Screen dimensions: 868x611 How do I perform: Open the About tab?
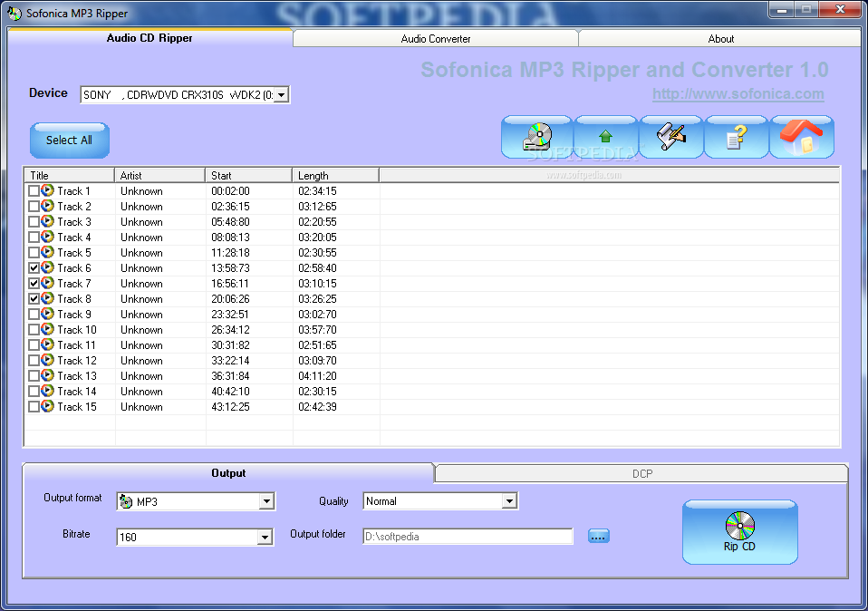pyautogui.click(x=720, y=39)
